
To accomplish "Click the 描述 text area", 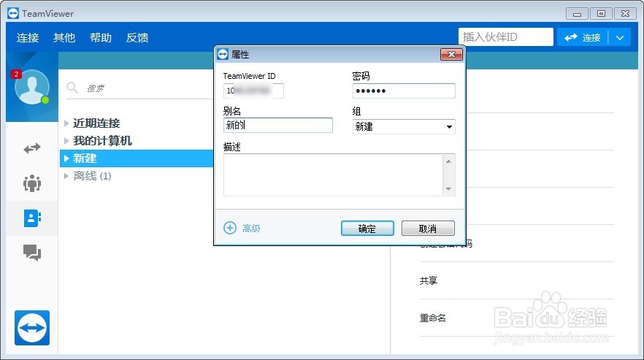I will 333,175.
